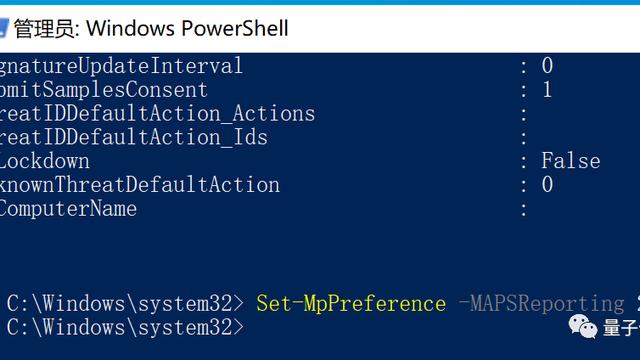Click the ThreatIDDefaultAction_Ids property name
The image size is (640, 360).
(x=134, y=138)
